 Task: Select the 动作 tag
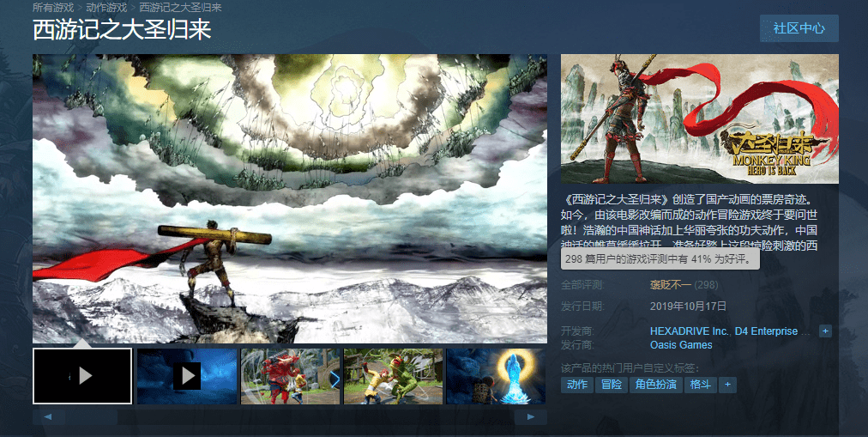click(577, 385)
